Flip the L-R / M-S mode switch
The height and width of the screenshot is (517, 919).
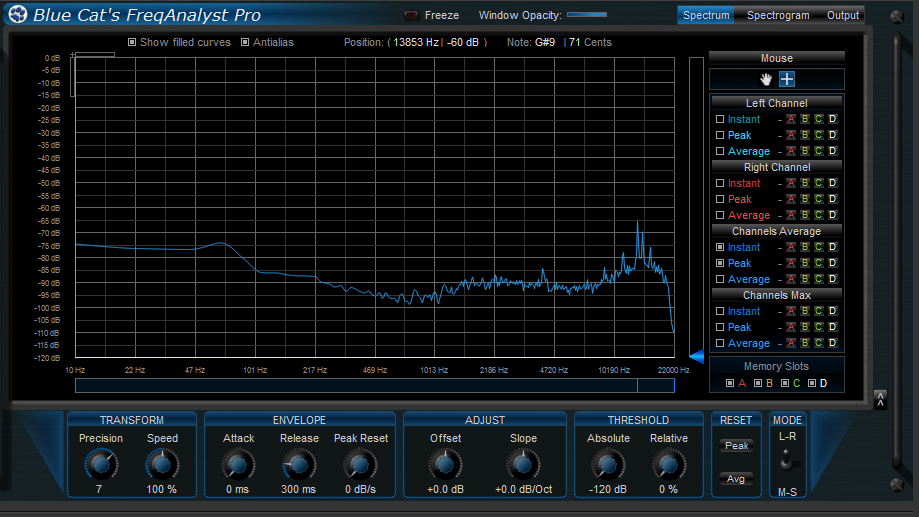click(x=787, y=461)
